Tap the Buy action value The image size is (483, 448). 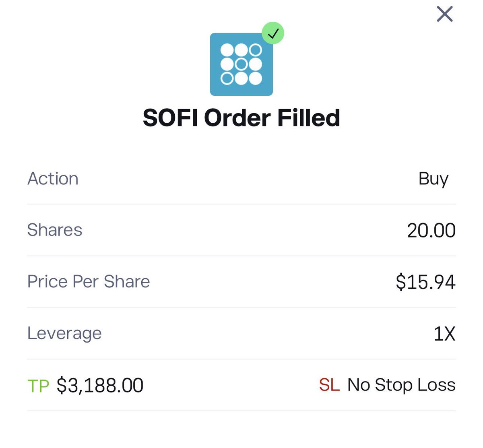[x=433, y=179]
